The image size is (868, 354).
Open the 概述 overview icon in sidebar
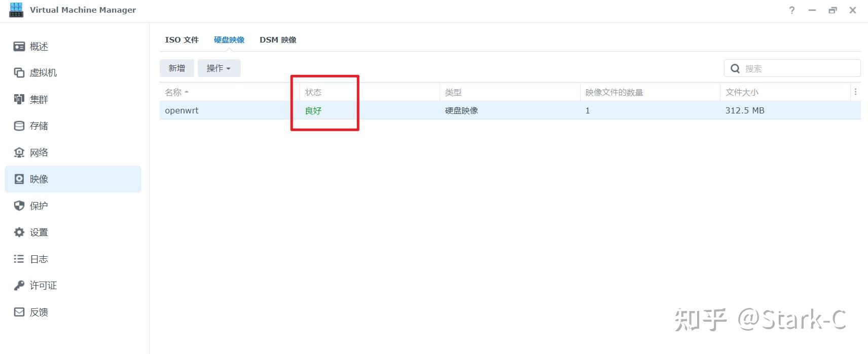click(x=19, y=47)
